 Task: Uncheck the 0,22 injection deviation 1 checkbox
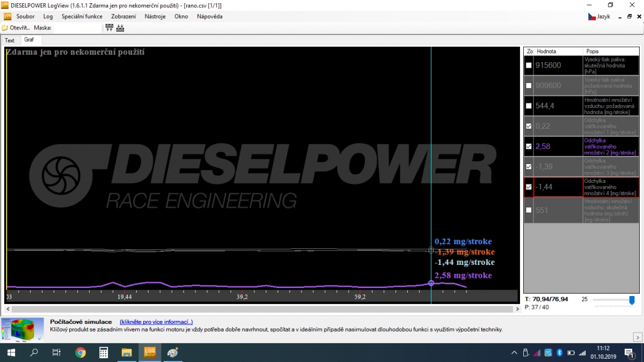[x=529, y=126]
